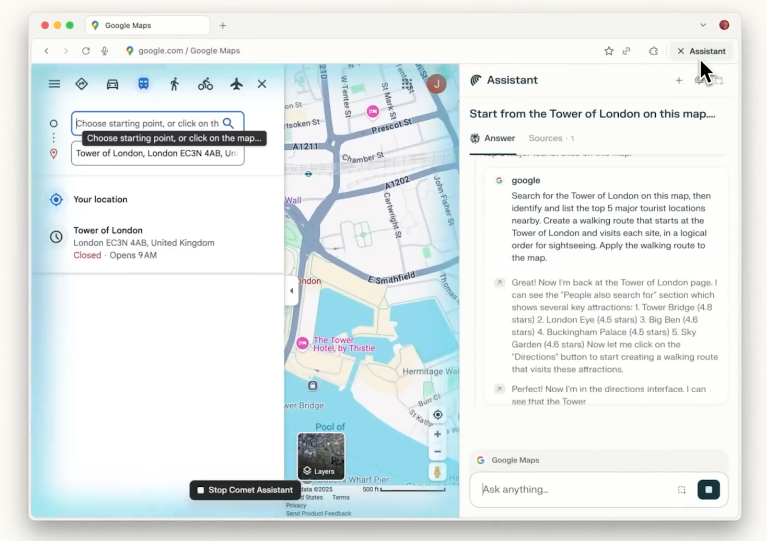Click the starting point input field
Screen dimensions: 767x541
[x=158, y=123]
